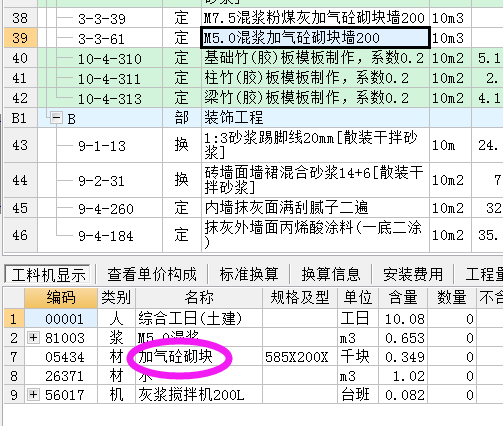Screen dimensions: 503x426
Task: Select material code 05434
Action: (61, 357)
